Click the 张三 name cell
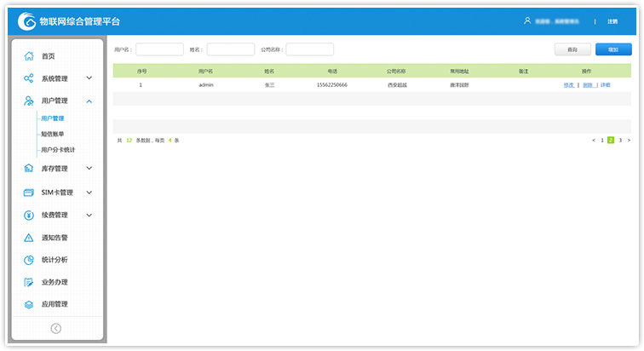Screen dimensions: 644x351 pos(269,85)
